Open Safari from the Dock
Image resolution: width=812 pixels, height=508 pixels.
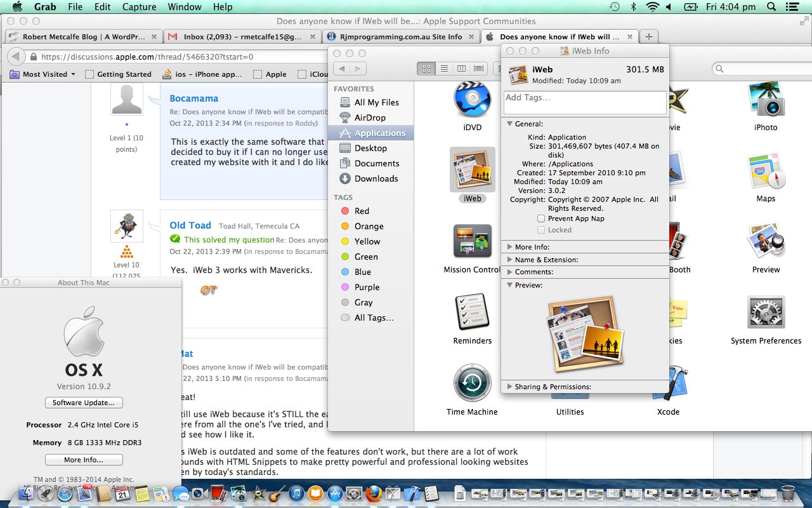[65, 493]
